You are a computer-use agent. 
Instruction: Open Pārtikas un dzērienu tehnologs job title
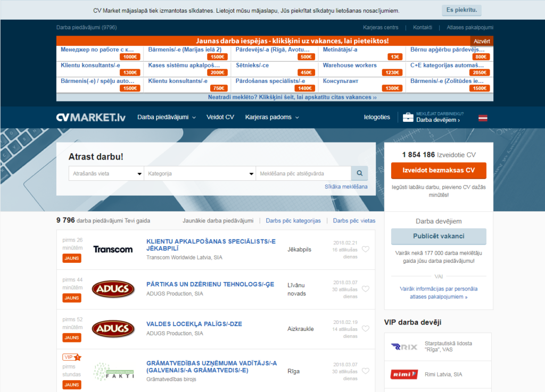210,285
